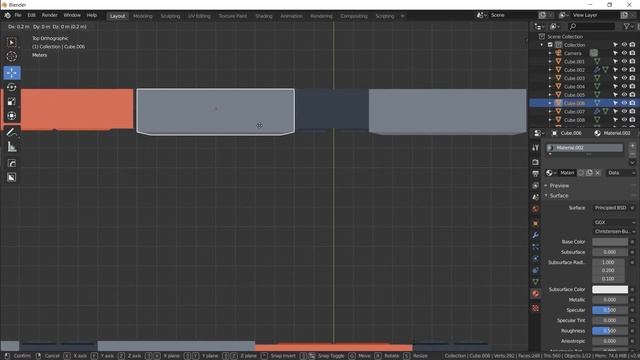Hide Cube.001 with its eye icon

(x=624, y=62)
